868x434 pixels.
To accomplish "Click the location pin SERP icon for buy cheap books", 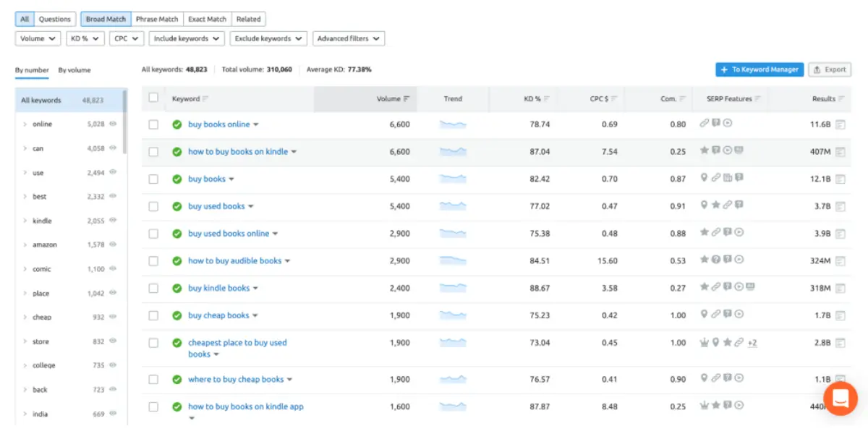I will pos(704,315).
